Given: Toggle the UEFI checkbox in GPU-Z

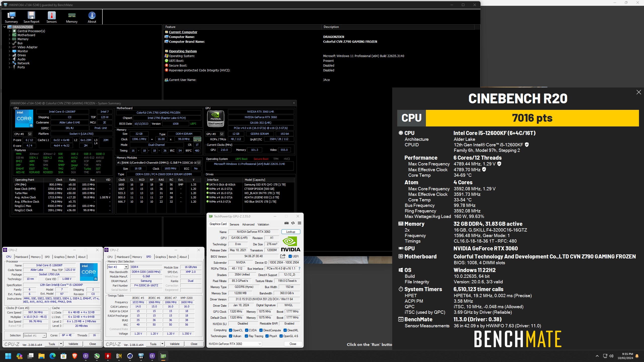Looking at the screenshot, I should pyautogui.click(x=290, y=256).
